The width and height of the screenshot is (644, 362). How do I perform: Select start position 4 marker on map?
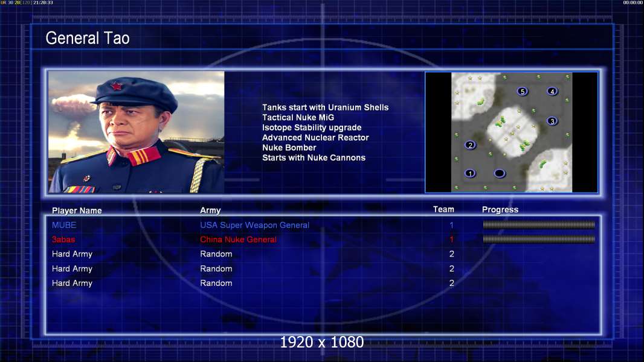(x=552, y=92)
